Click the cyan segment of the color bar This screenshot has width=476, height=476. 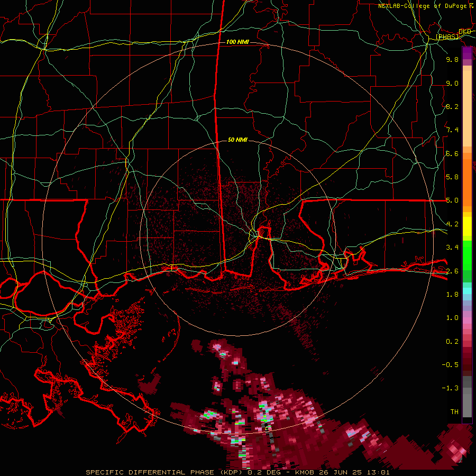click(467, 291)
